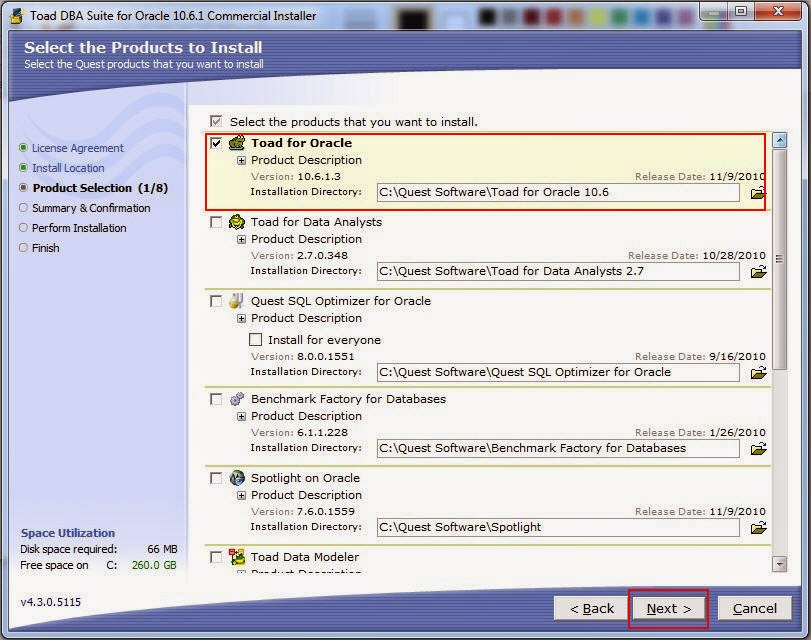Click the Benchmark Factory for Databases title
Screen dimensions: 811x640
pos(349,399)
